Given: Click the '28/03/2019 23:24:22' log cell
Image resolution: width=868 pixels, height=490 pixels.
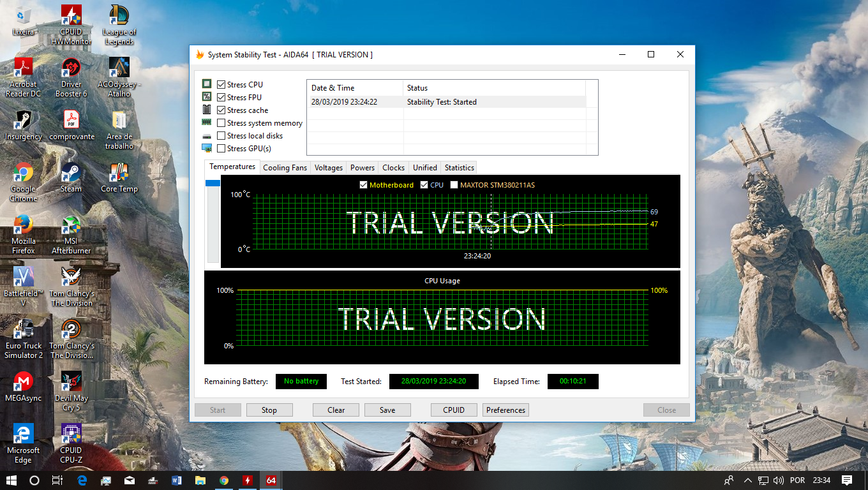Looking at the screenshot, I should click(x=344, y=102).
